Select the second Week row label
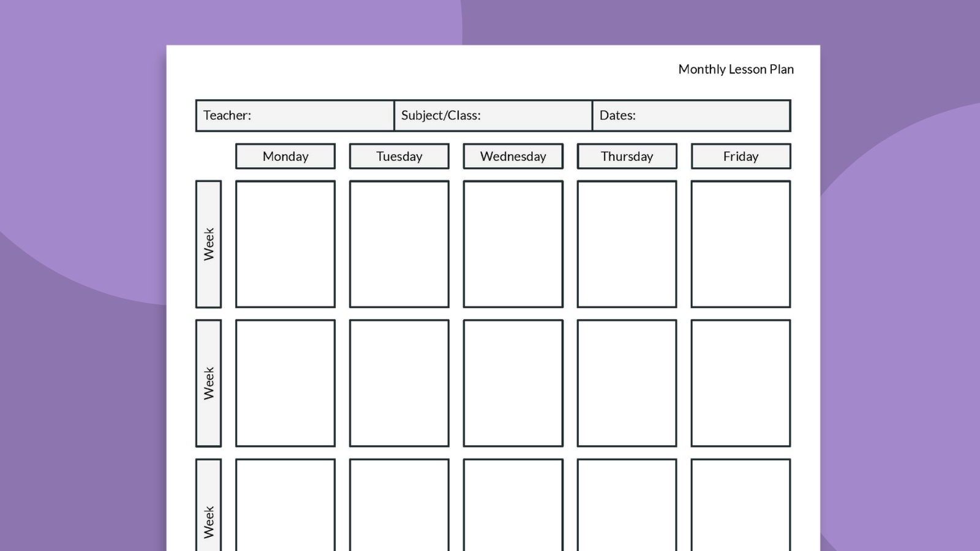This screenshot has width=980, height=551. pos(208,383)
